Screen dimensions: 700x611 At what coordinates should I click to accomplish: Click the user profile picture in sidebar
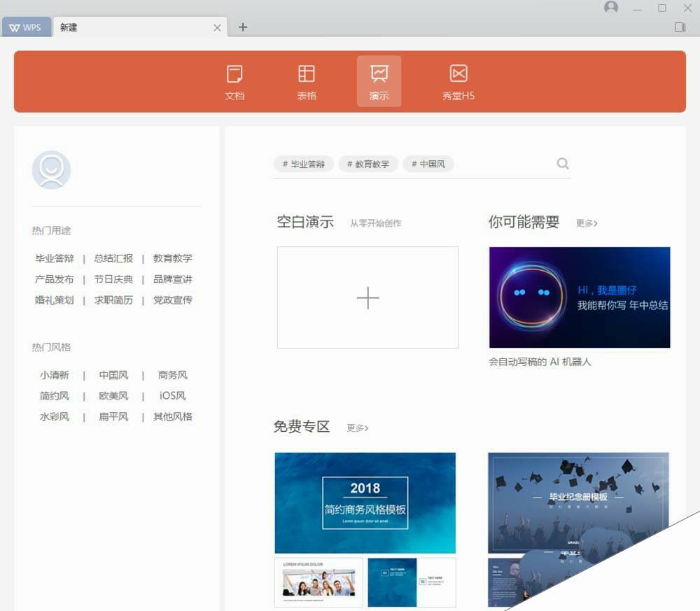(x=51, y=170)
